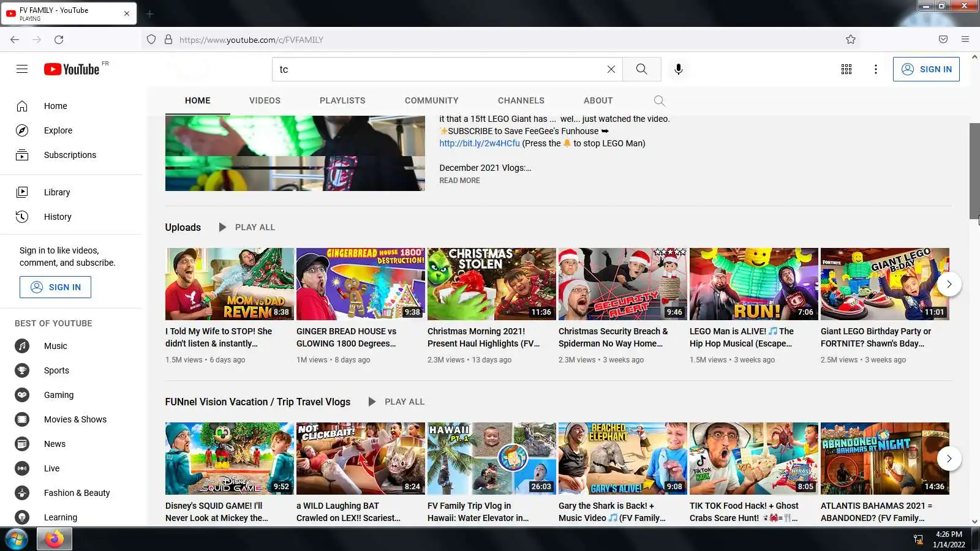Click the History clock icon
This screenshot has height=551, width=980.
coord(22,217)
